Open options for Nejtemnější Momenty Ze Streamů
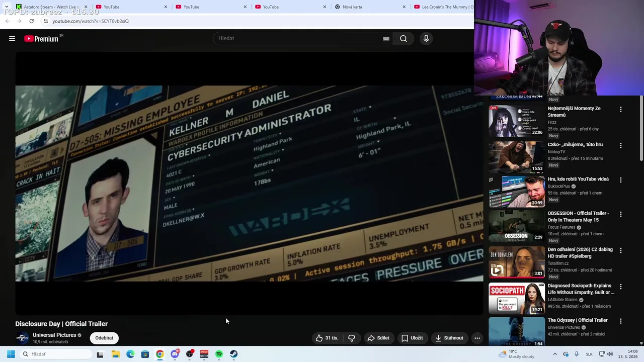This screenshot has height=362, width=644. tap(621, 109)
